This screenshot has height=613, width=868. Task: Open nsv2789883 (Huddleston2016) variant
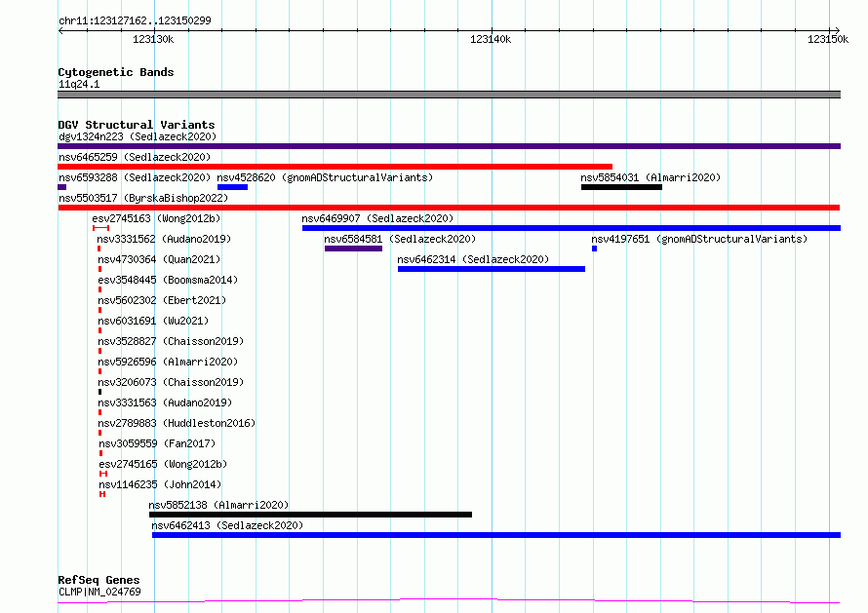tap(177, 423)
